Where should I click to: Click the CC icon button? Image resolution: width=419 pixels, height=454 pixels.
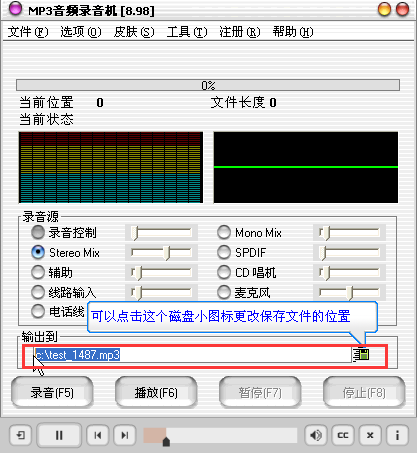[343, 435]
